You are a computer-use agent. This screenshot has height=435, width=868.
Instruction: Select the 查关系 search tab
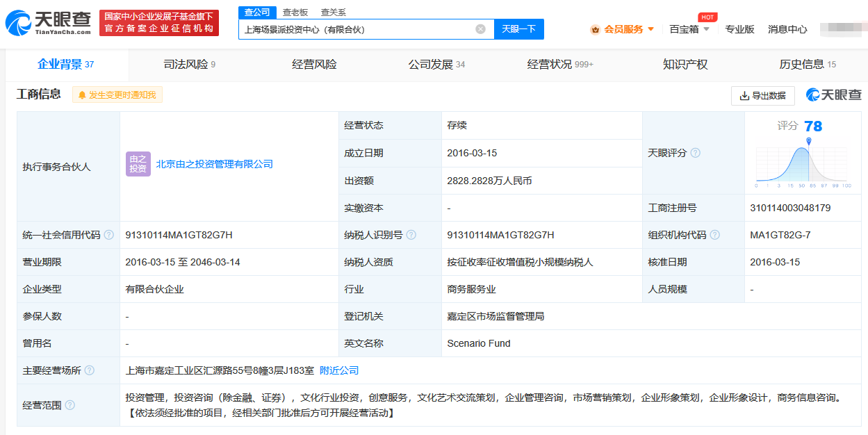[x=334, y=13]
